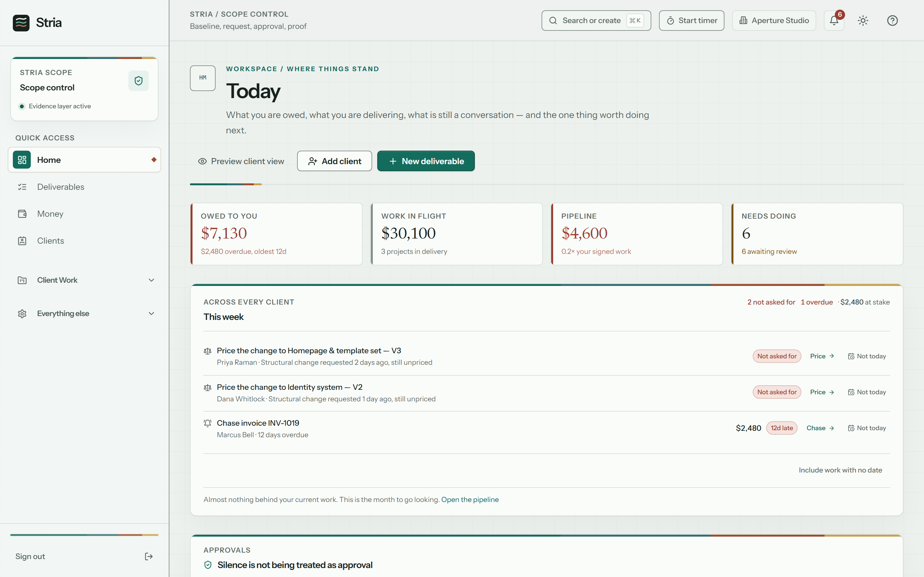Image resolution: width=924 pixels, height=577 pixels.
Task: Click the Search or create field
Action: click(596, 21)
